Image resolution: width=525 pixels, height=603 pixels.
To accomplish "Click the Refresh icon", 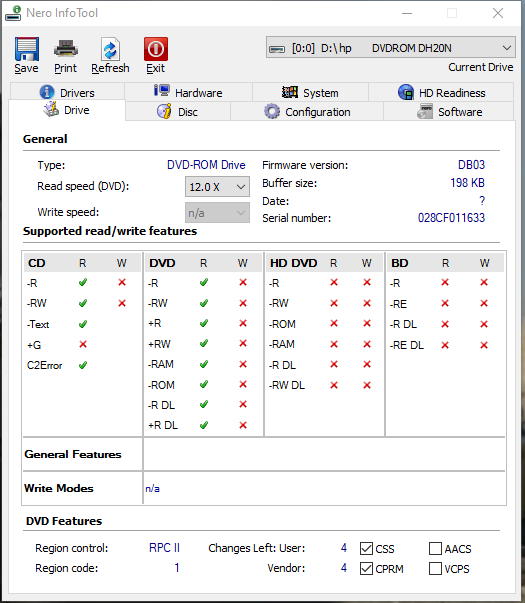I will pyautogui.click(x=110, y=49).
